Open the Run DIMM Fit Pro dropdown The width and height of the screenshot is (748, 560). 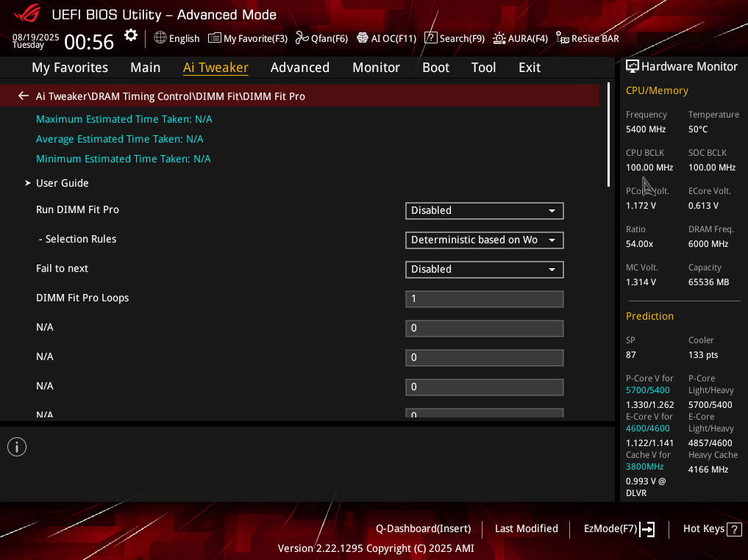484,211
